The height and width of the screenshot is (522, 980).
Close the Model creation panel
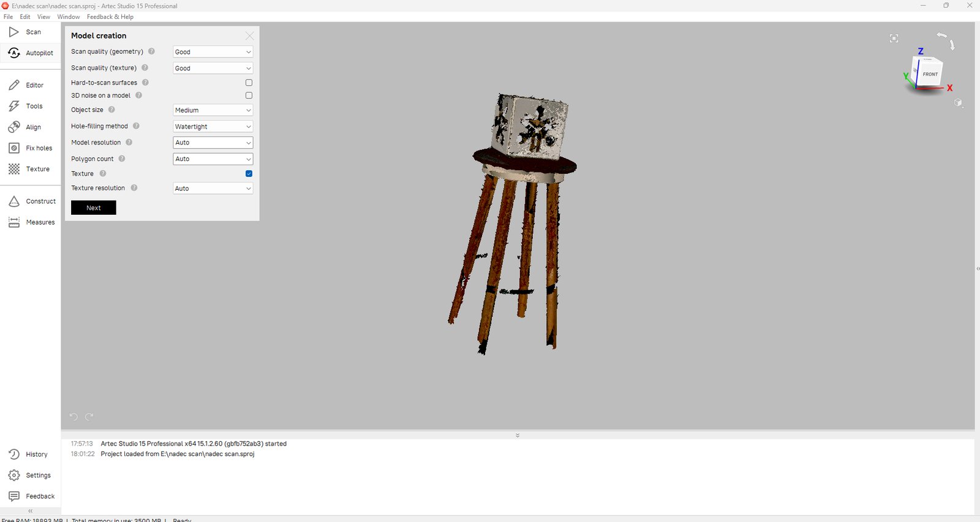[249, 35]
